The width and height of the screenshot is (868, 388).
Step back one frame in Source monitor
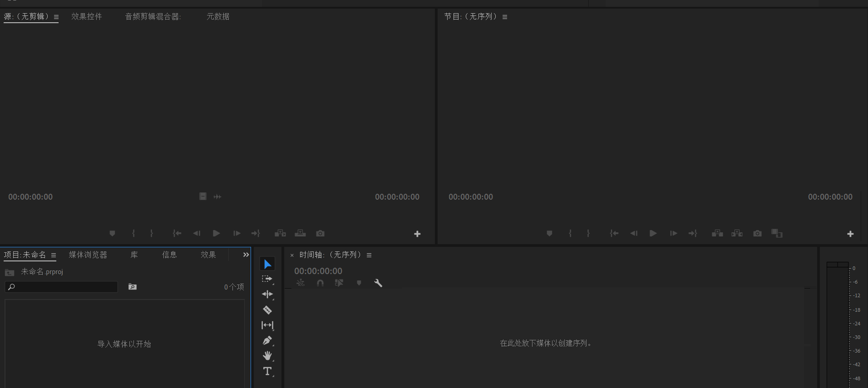pos(197,233)
